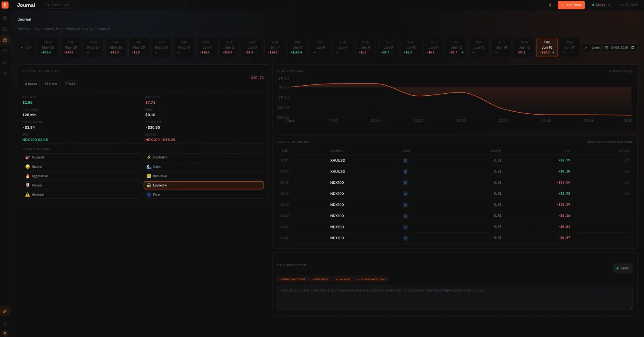
Task: Go to previous days with left chevron
Action: pos(22,47)
